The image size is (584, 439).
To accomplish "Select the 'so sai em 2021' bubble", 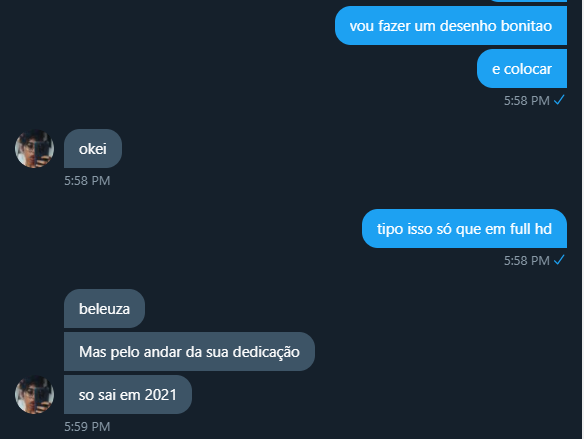I will point(128,394).
